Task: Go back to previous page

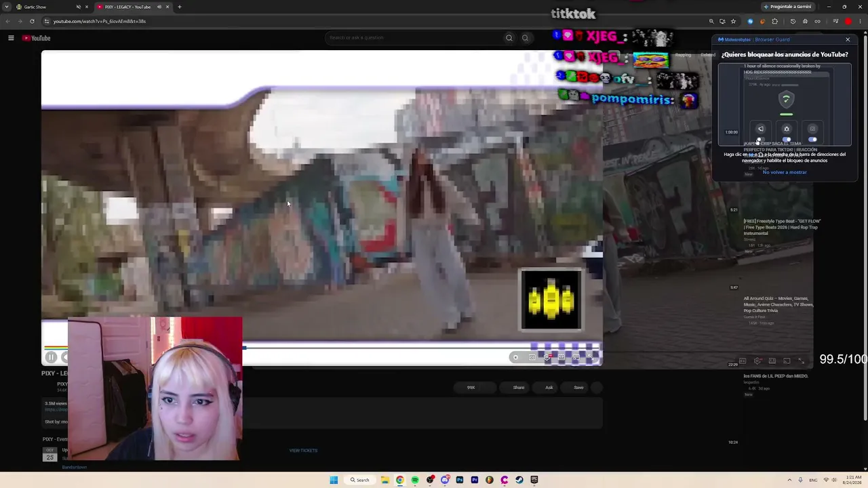Action: 8,21
